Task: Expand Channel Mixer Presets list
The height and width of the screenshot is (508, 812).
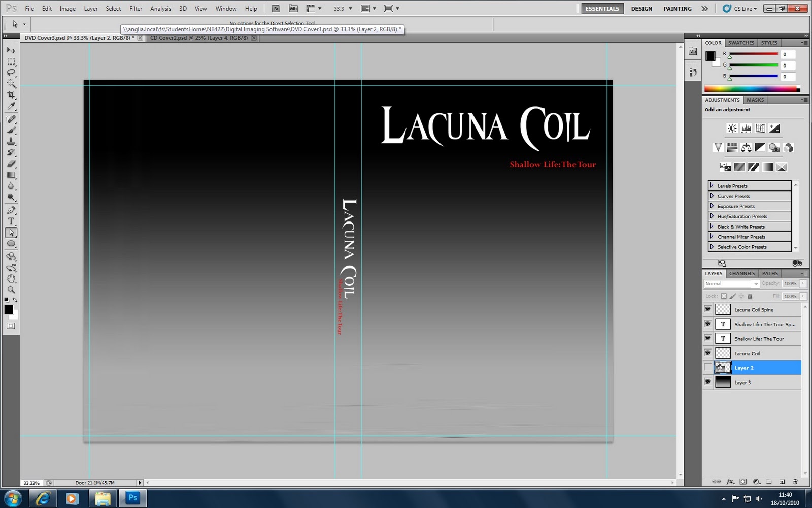Action: coord(712,237)
